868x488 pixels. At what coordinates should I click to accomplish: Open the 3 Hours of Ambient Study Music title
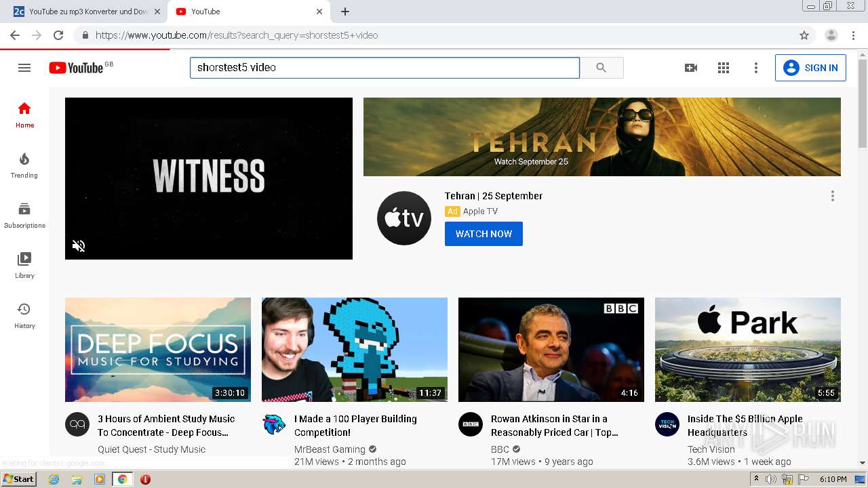coord(166,426)
